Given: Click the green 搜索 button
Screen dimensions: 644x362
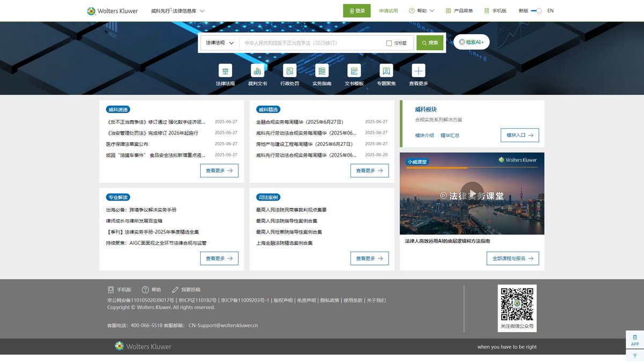Looking at the screenshot, I should 430,43.
